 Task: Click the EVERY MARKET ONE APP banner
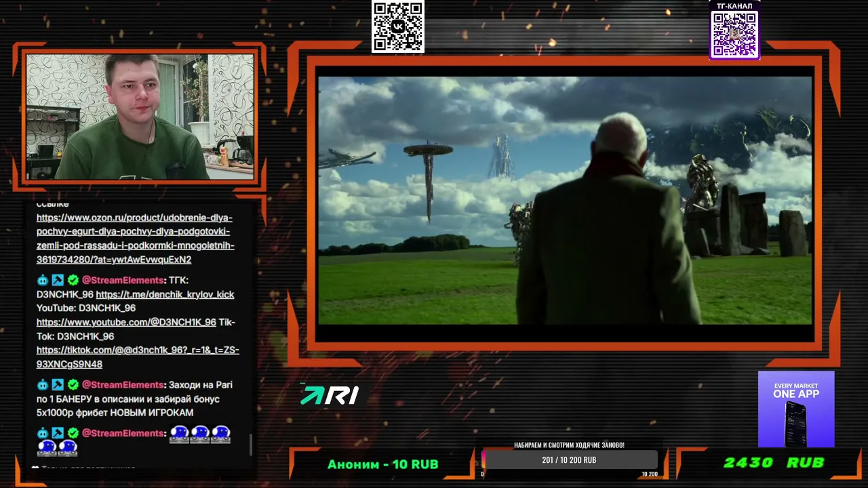point(796,409)
